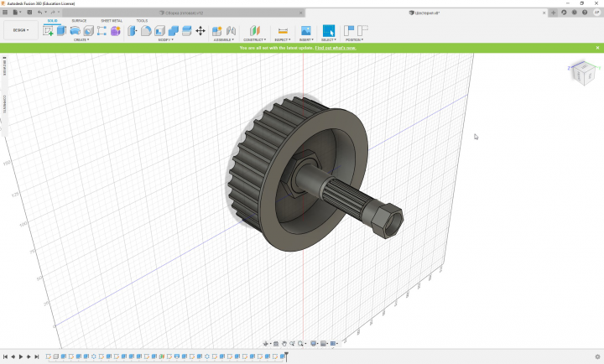
Task: Click the 'Find out what's new' link
Action: click(336, 48)
